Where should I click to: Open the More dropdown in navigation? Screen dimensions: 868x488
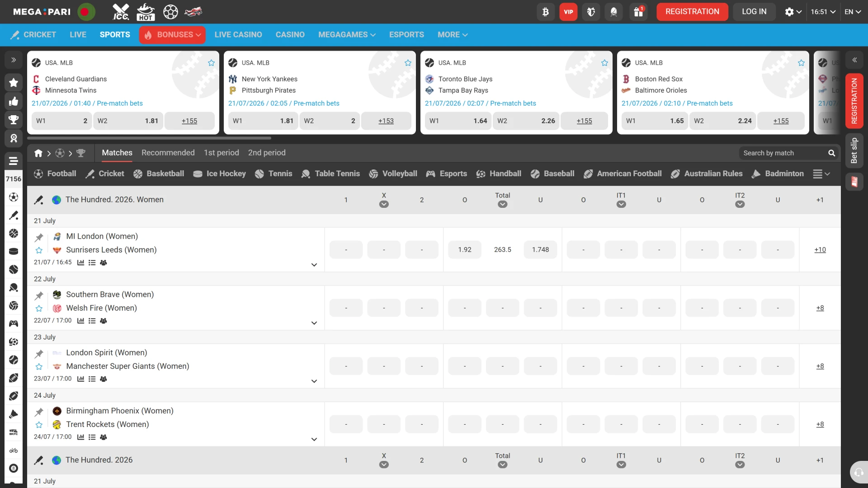453,35
